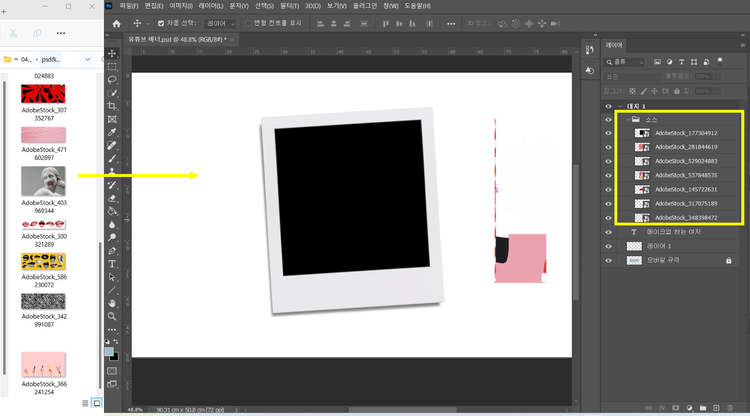This screenshot has height=416, width=750.
Task: Select the Path Selection tool
Action: [112, 277]
